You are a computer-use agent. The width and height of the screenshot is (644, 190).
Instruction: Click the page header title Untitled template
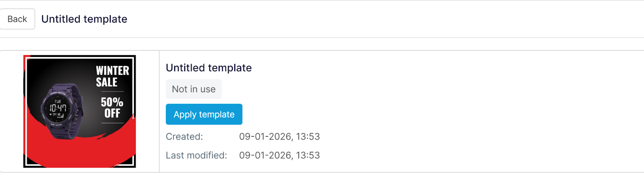tap(84, 19)
